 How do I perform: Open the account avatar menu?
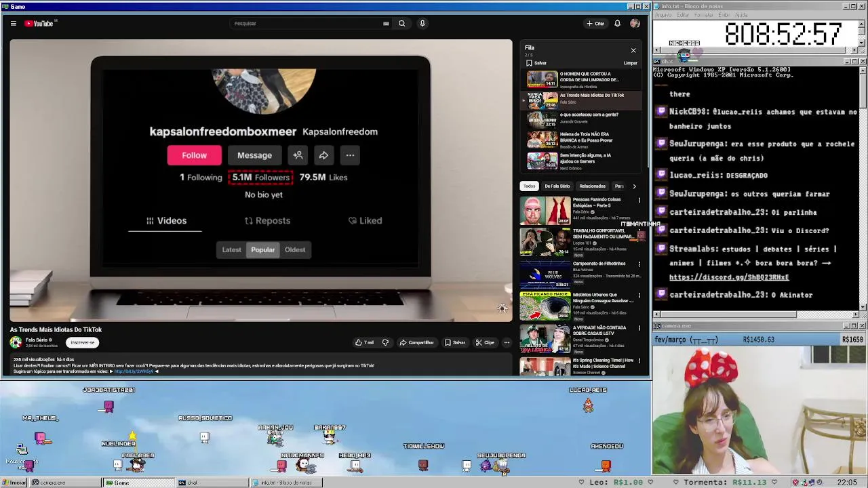(x=635, y=24)
